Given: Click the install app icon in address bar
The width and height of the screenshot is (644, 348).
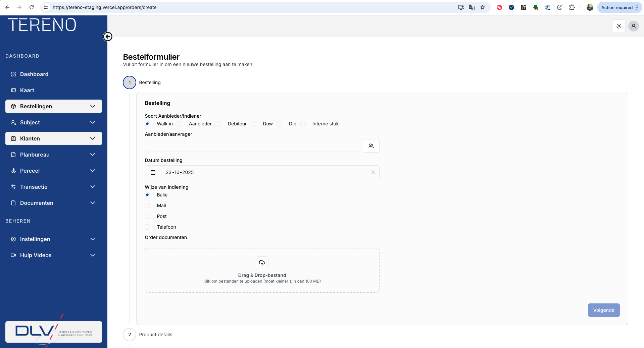Looking at the screenshot, I should (x=461, y=7).
